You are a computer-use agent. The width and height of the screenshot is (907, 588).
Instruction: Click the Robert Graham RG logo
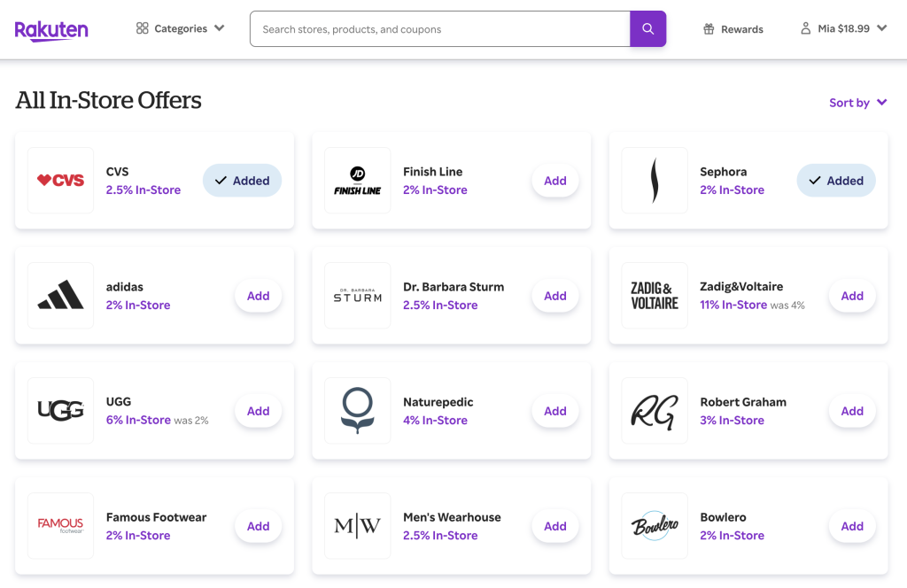(655, 411)
